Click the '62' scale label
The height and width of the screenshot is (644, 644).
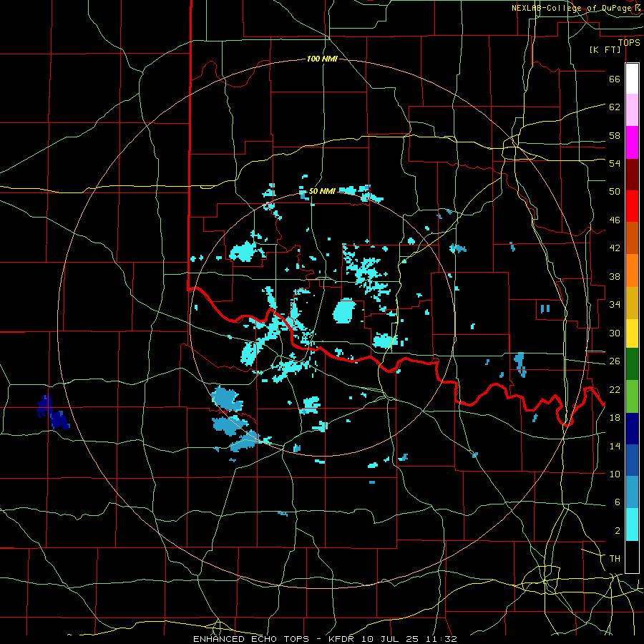tap(615, 107)
